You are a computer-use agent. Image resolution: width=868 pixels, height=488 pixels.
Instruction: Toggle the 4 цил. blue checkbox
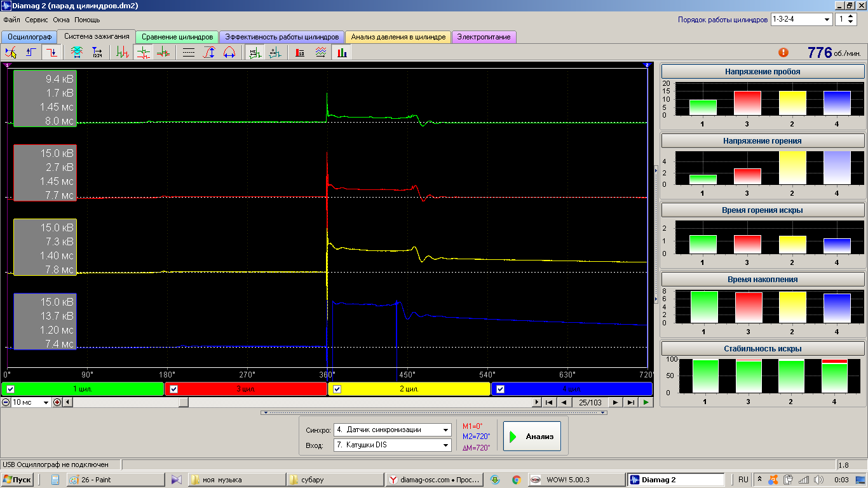pyautogui.click(x=500, y=390)
